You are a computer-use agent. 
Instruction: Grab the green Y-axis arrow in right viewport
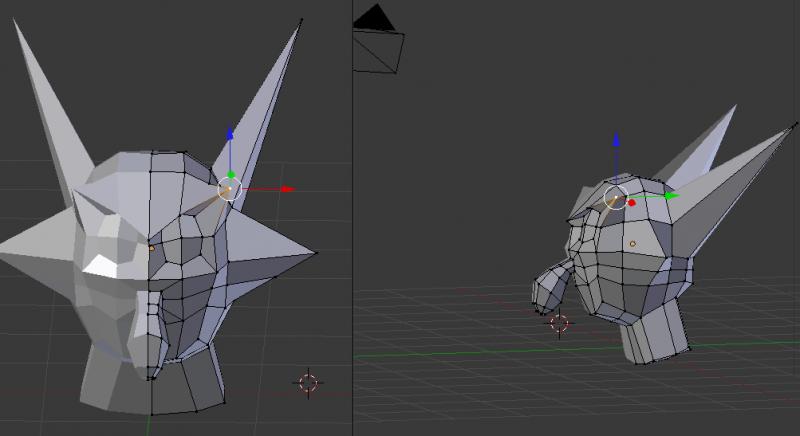pyautogui.click(x=671, y=196)
